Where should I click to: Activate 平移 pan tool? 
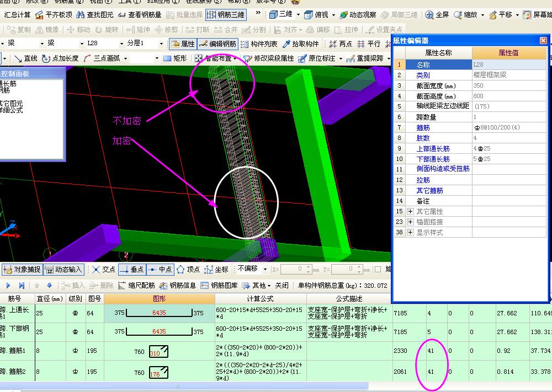click(500, 15)
